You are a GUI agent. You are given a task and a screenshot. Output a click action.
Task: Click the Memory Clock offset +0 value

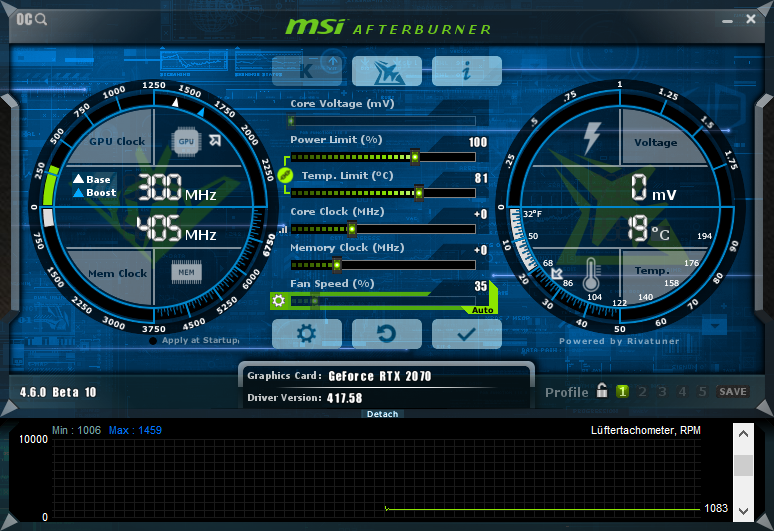pyautogui.click(x=481, y=250)
